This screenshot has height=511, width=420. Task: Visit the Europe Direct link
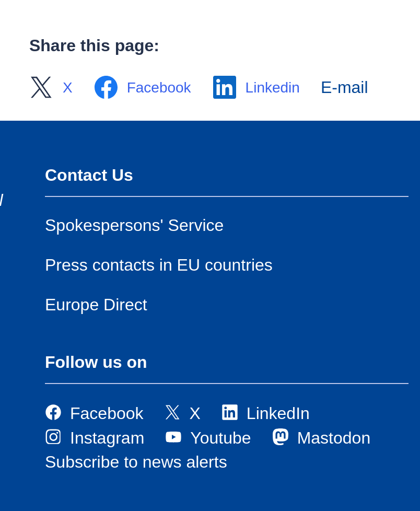(x=96, y=305)
